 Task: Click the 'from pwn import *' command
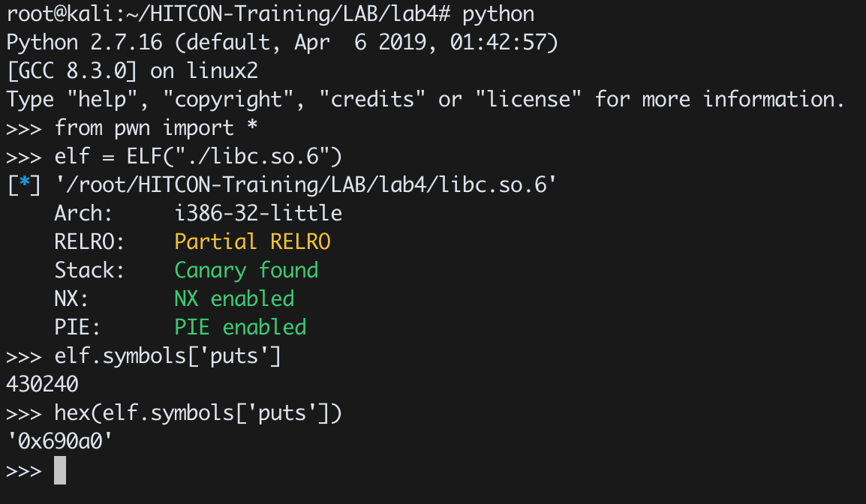156,128
